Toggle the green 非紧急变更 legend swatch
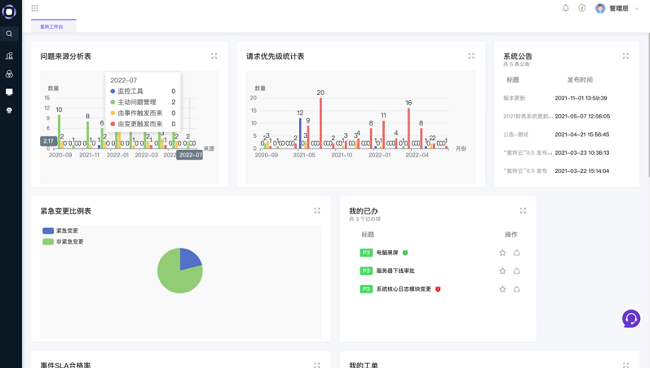The image size is (650, 368). [x=48, y=242]
